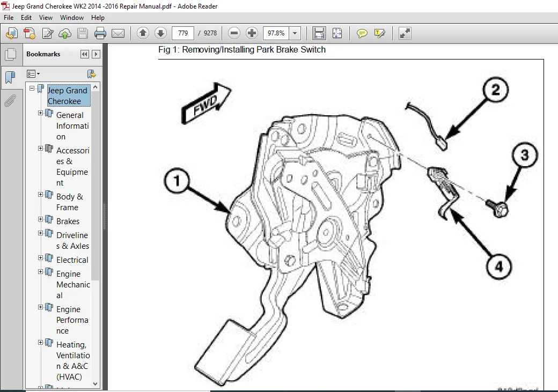Expand the Brakes bookmark
This screenshot has height=392, width=558.
click(41, 219)
